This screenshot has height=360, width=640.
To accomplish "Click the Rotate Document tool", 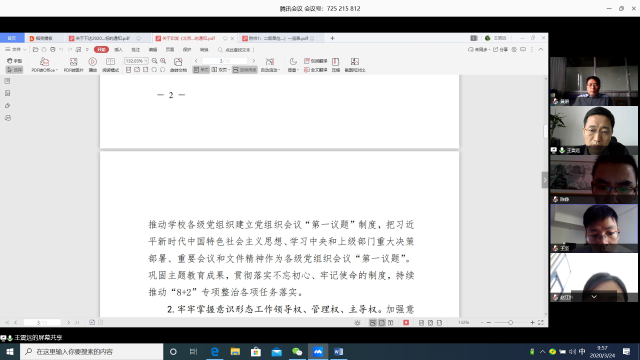I will click(178, 65).
